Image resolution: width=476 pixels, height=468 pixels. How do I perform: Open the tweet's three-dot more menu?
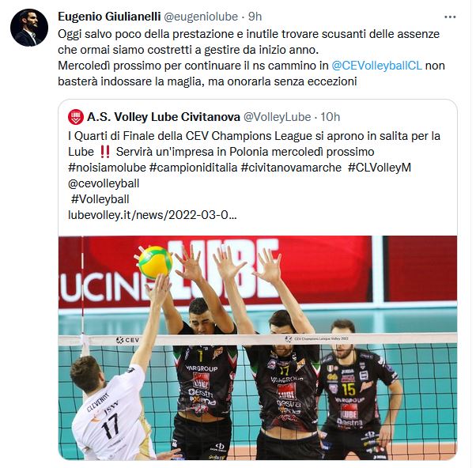(450, 17)
